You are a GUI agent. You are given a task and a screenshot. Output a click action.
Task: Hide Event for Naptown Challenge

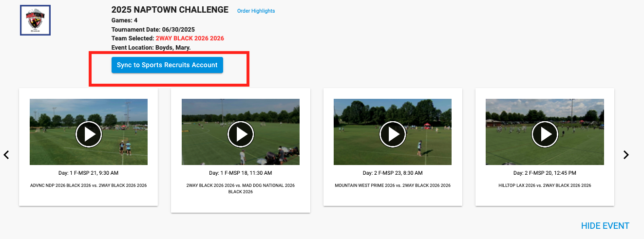[x=605, y=226]
